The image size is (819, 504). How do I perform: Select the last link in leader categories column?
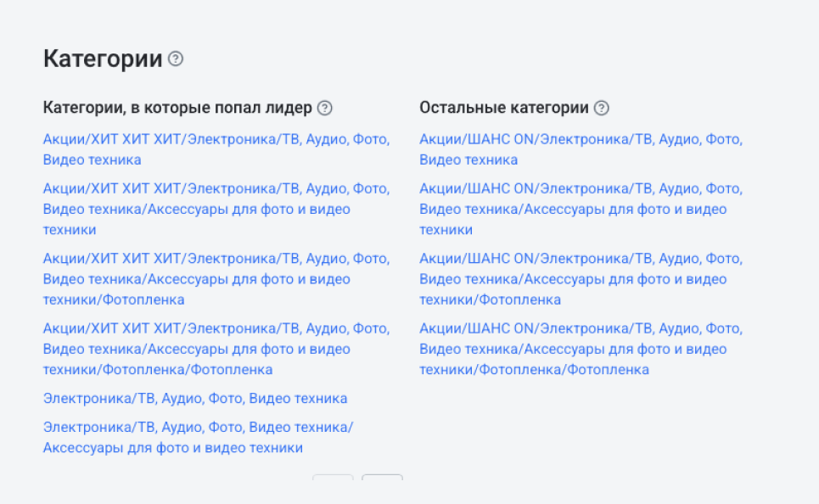198,438
